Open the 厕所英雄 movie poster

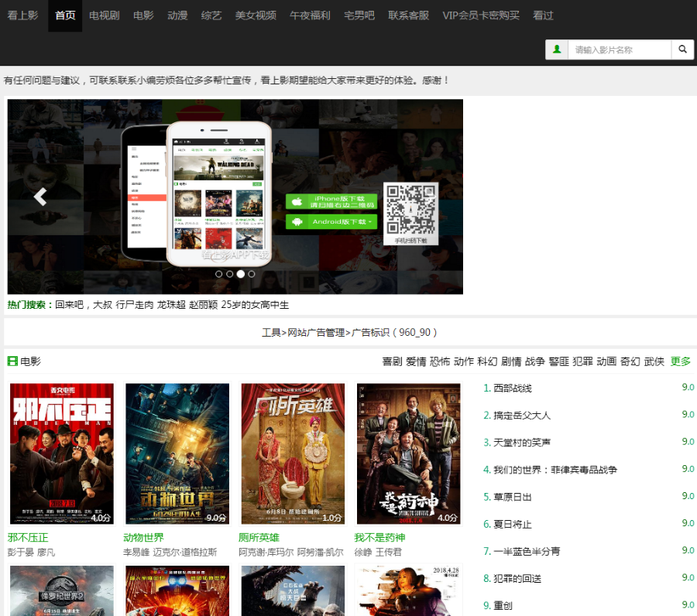pos(293,453)
